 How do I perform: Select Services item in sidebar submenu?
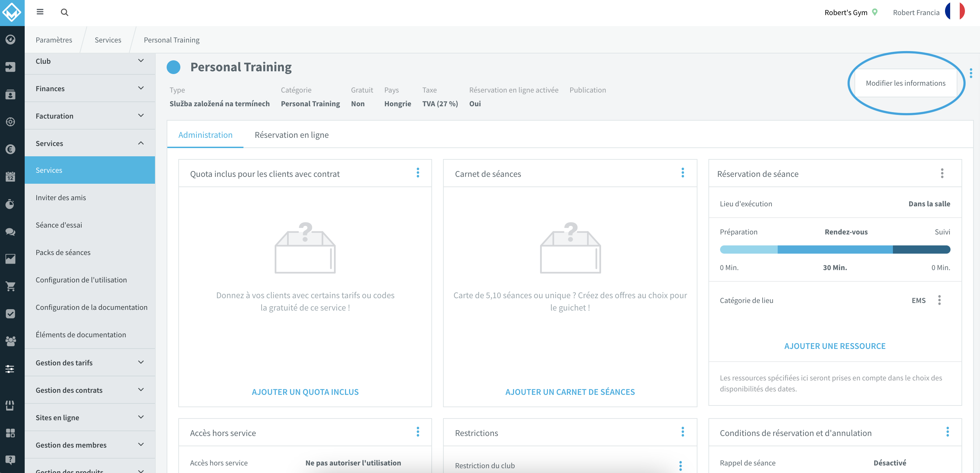click(x=90, y=170)
